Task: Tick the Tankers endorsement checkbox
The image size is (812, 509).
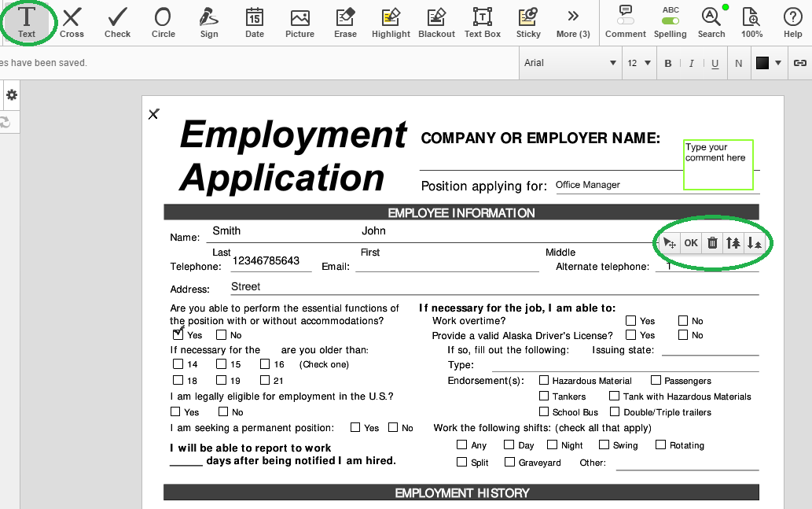Action: pos(544,396)
